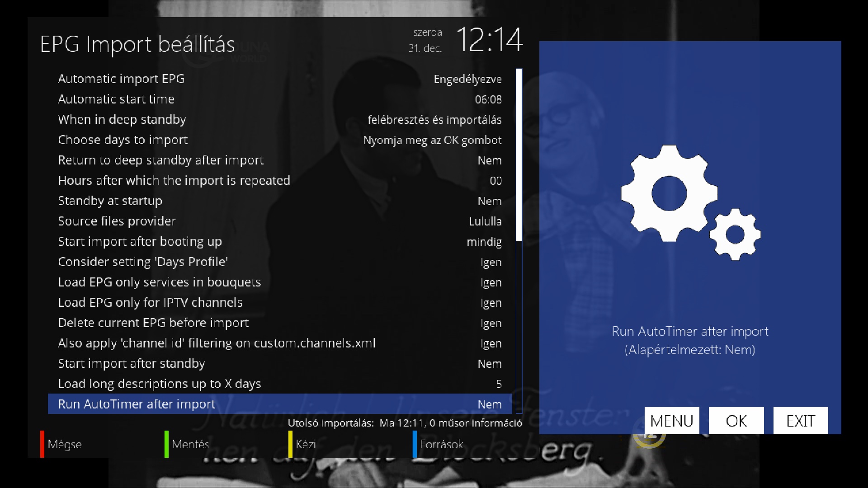Viewport: 868px width, 488px height.
Task: Click the MENU key icon
Action: (x=671, y=421)
